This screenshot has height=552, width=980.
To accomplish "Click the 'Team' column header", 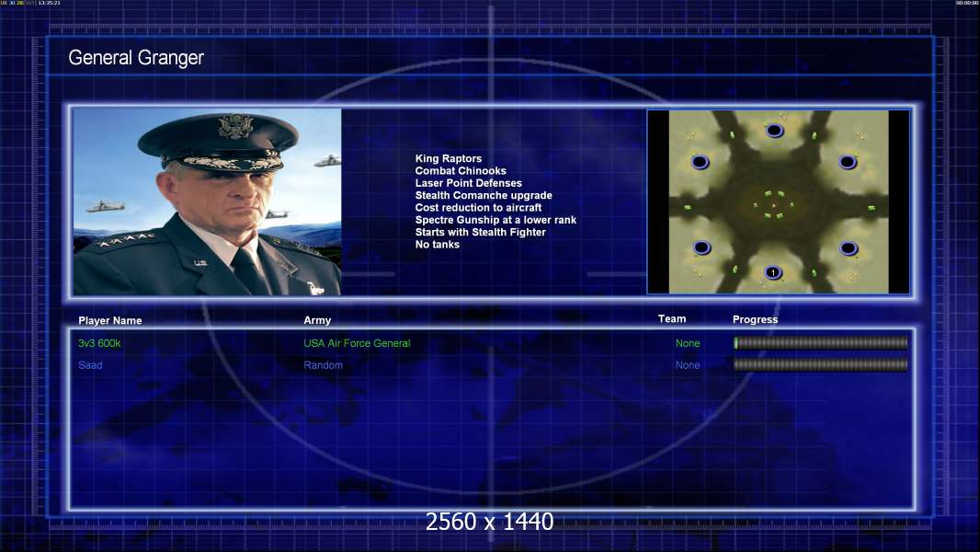I will coord(672,319).
